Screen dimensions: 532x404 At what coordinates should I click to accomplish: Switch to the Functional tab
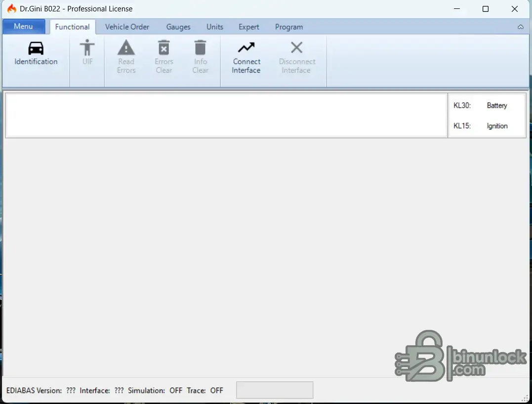72,27
